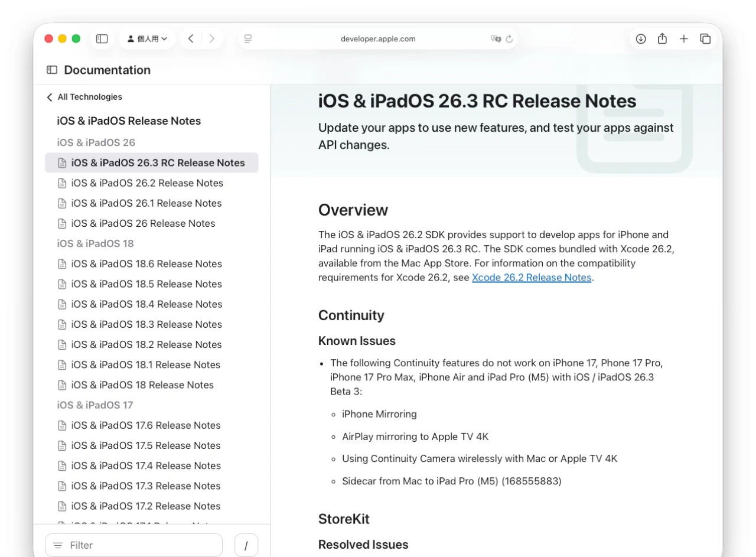Toggle the filter options icon in the Filter field

point(57,545)
